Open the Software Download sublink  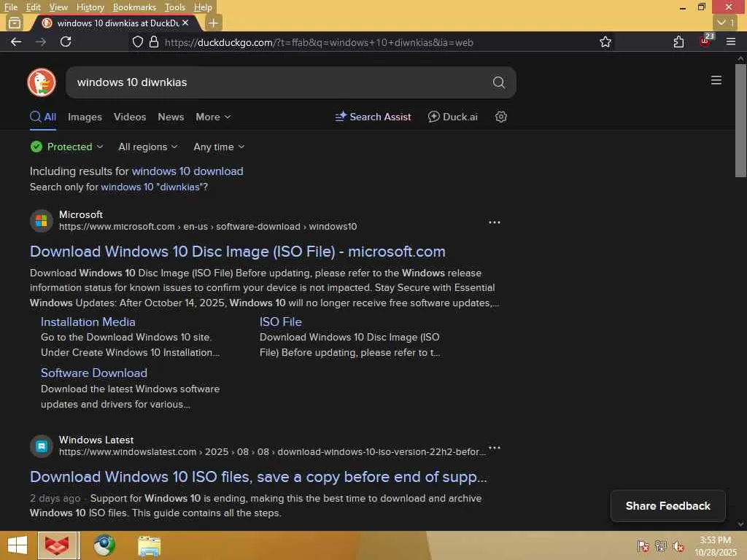(x=94, y=373)
